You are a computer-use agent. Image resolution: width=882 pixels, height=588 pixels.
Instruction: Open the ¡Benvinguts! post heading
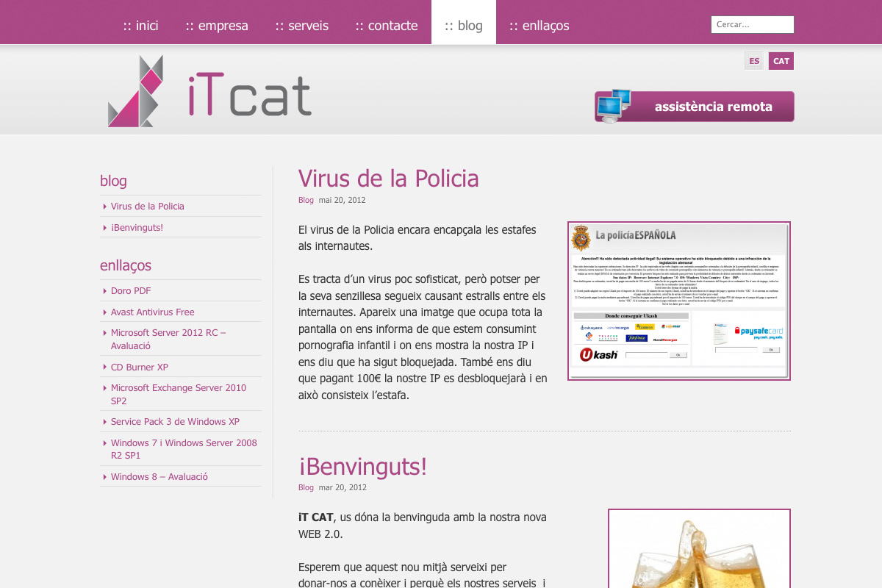coord(362,466)
